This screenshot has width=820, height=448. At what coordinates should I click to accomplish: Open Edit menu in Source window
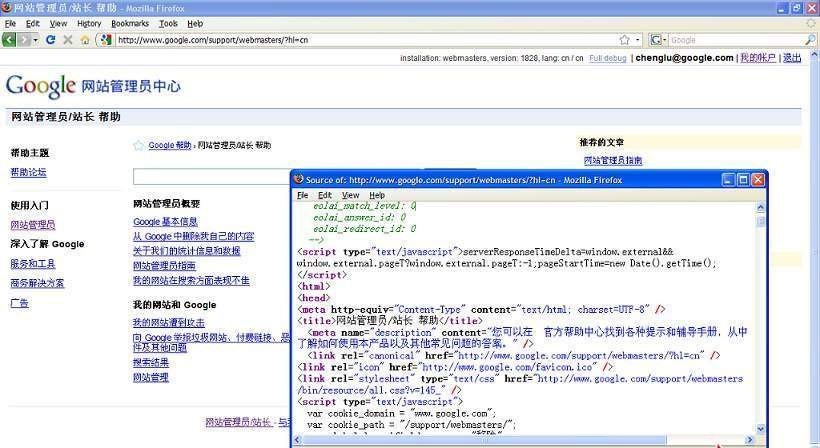(x=325, y=195)
